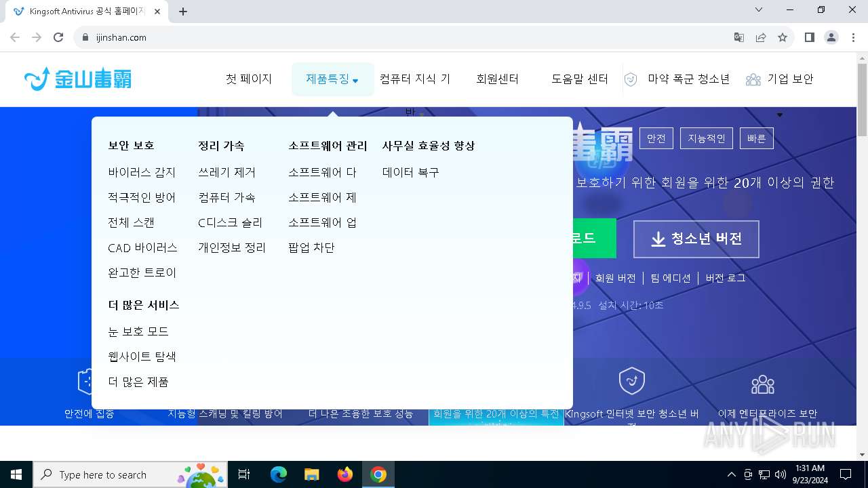Launch Microsoft Edge from the taskbar
The image size is (868, 488).
click(279, 474)
